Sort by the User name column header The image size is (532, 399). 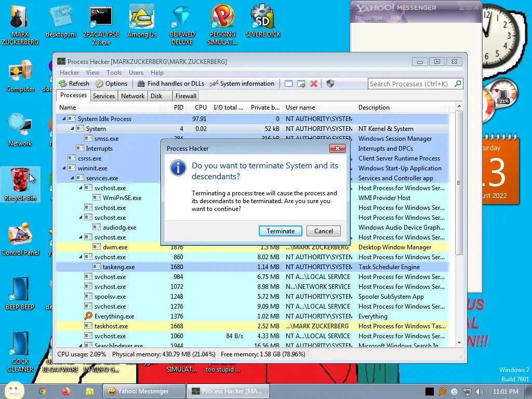(319, 108)
